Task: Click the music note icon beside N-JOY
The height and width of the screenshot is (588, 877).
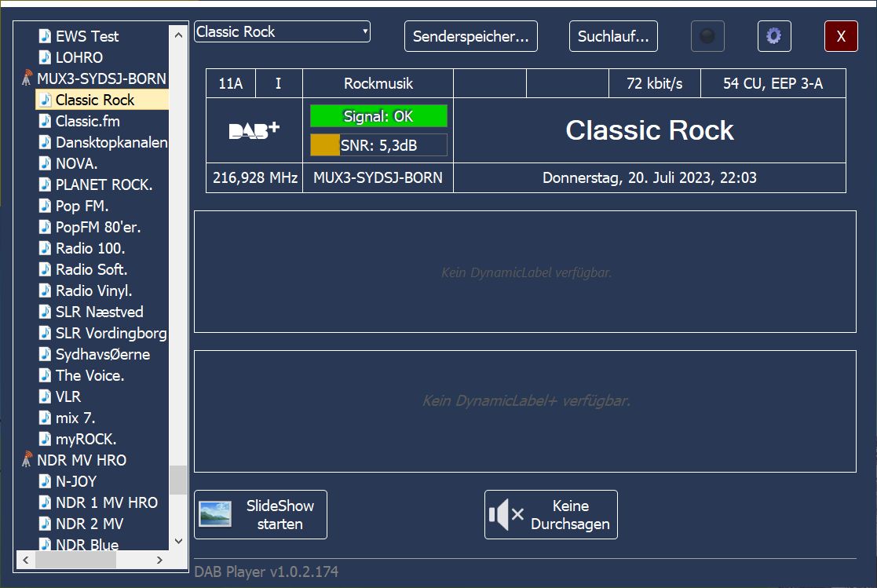Action: coord(46,481)
